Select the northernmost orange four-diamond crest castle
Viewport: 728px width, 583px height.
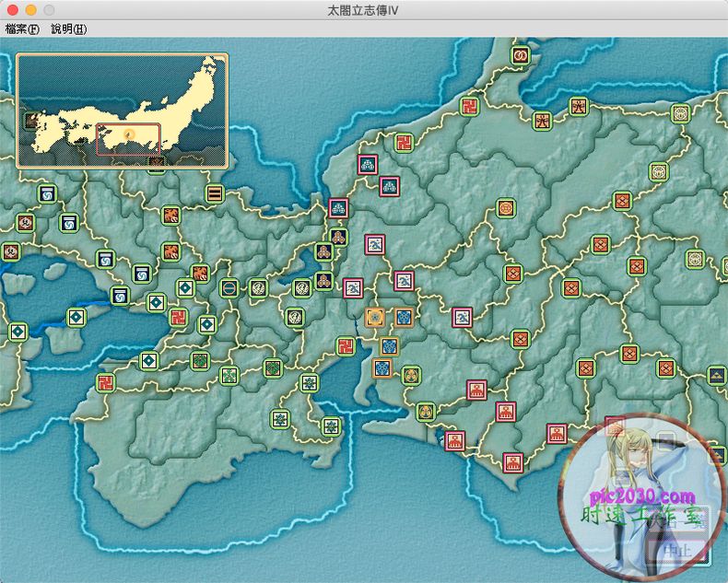pos(622,201)
